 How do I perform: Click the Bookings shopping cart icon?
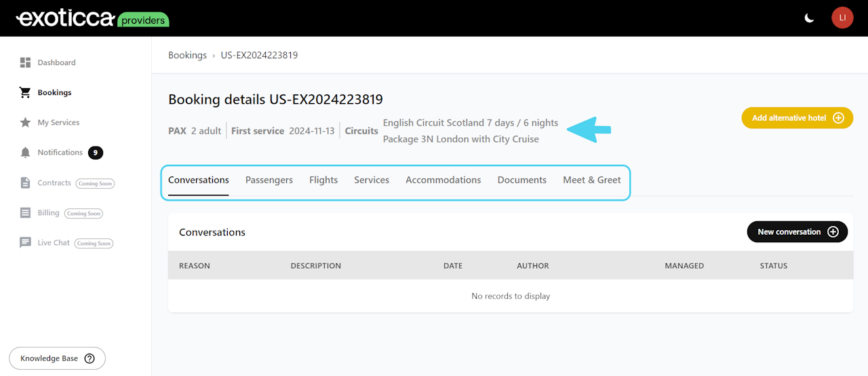click(x=25, y=92)
